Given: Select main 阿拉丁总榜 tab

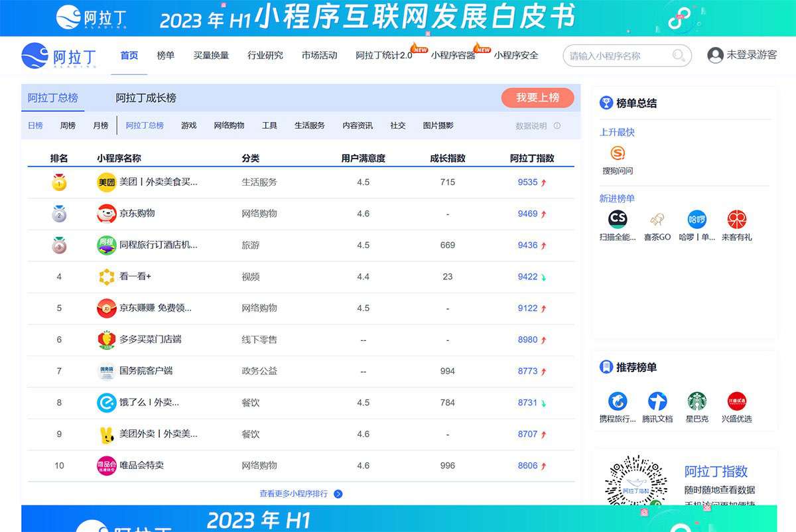Looking at the screenshot, I should (x=53, y=98).
